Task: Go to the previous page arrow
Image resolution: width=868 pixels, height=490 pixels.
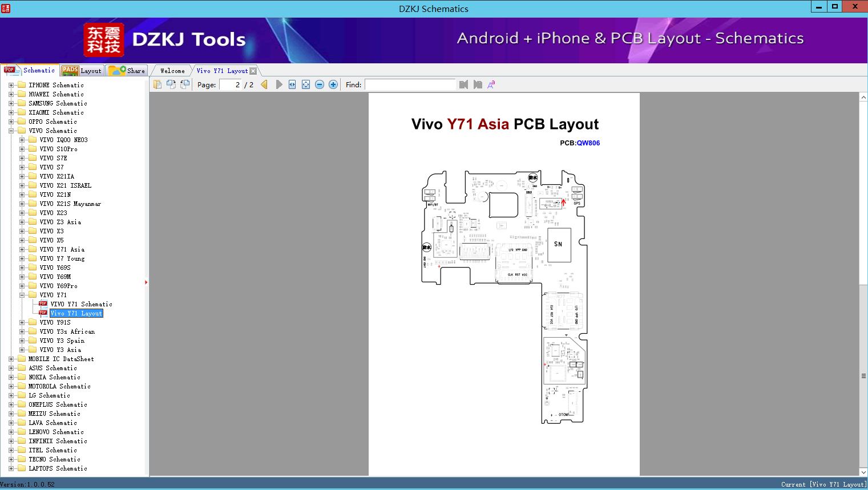Action: [x=264, y=84]
